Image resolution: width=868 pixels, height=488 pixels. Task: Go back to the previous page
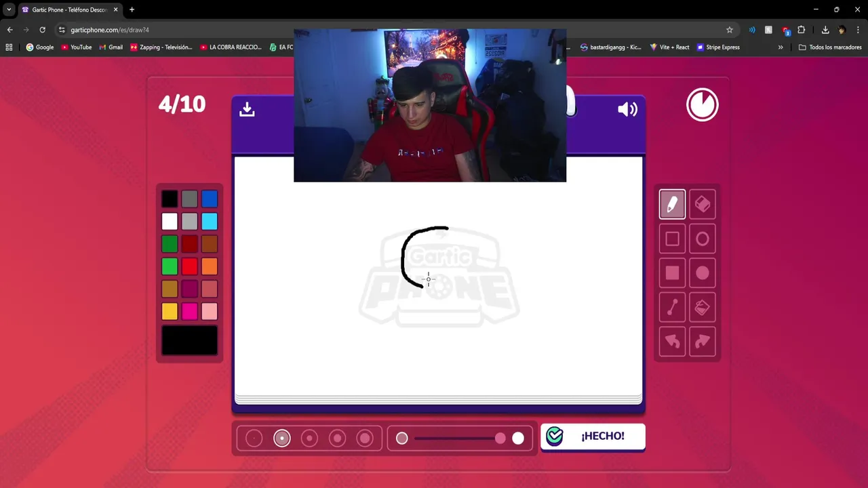point(9,30)
